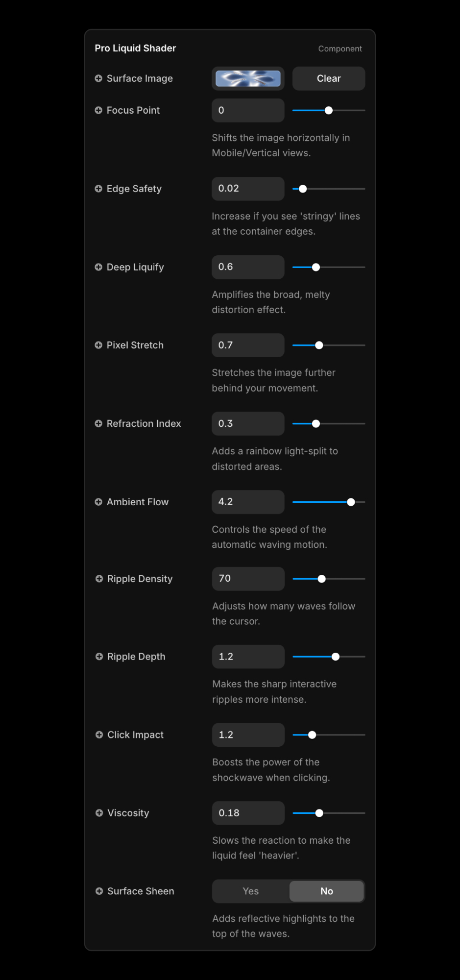Image resolution: width=460 pixels, height=980 pixels.
Task: Open the Component label in panel header
Action: point(340,49)
